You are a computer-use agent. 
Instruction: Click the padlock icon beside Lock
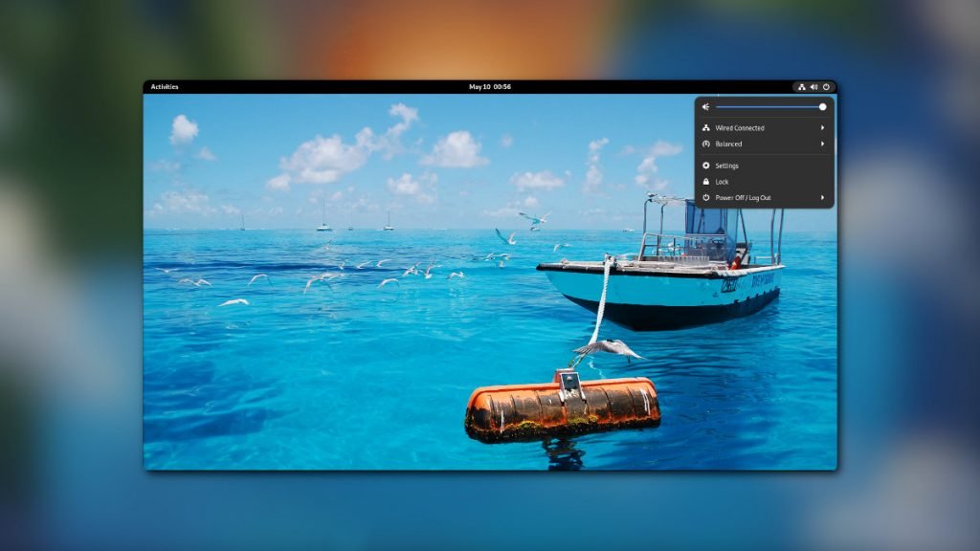click(x=705, y=181)
